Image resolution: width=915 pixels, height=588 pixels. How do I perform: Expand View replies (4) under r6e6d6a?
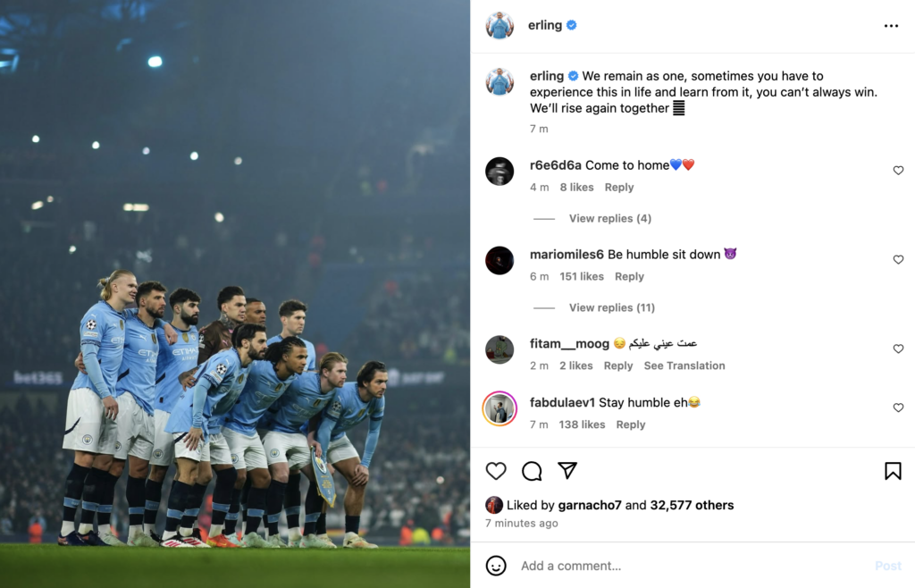pos(609,218)
